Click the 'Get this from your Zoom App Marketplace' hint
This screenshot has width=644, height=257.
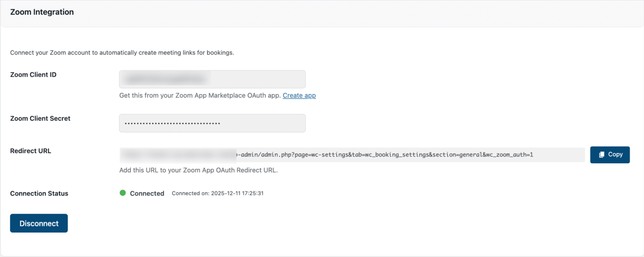click(200, 95)
